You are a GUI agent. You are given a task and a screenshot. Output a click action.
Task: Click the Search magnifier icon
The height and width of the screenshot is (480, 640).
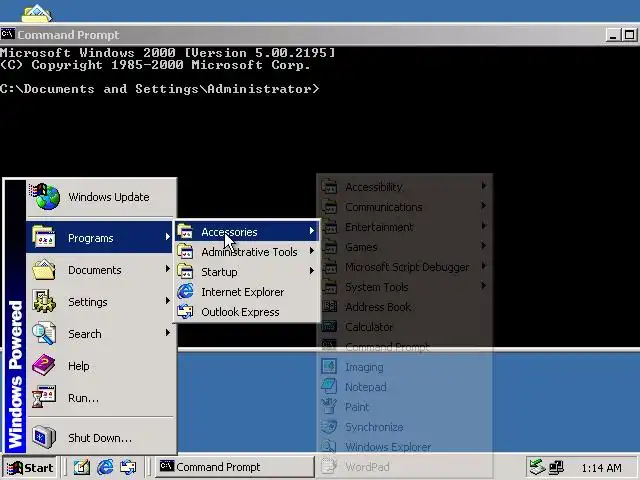pyautogui.click(x=44, y=333)
